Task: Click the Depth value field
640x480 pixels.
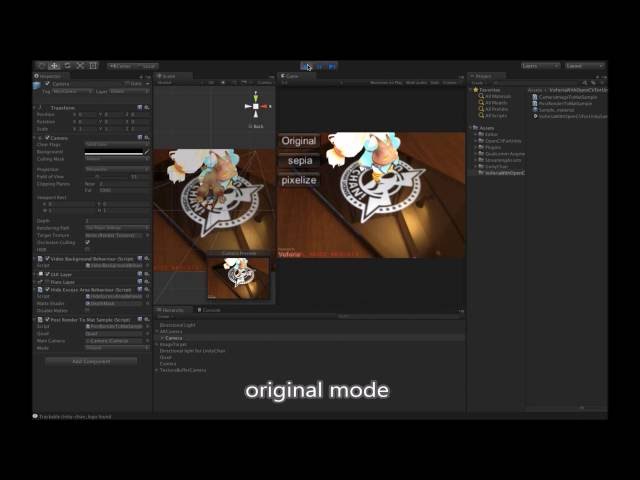Action: (x=117, y=221)
